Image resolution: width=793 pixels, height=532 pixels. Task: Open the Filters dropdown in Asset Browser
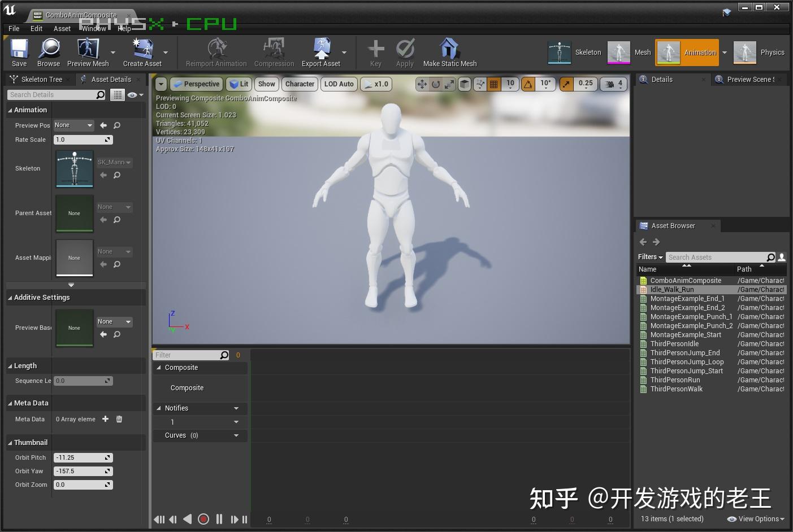tap(650, 257)
